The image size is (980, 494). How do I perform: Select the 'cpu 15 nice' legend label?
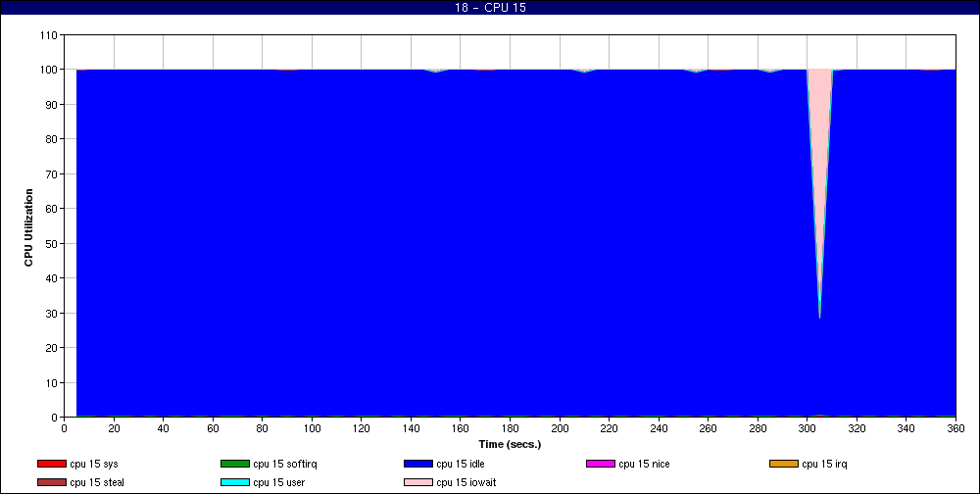coord(645,464)
